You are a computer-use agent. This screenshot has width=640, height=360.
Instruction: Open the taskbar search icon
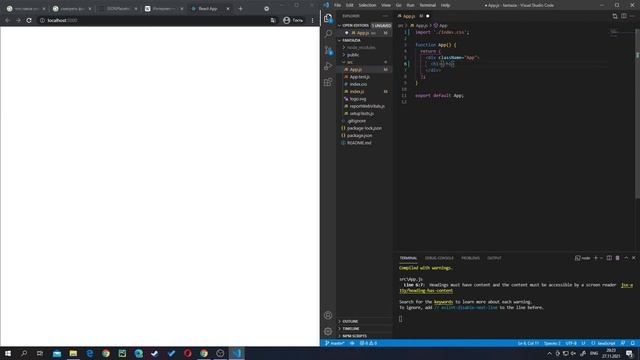(24, 353)
